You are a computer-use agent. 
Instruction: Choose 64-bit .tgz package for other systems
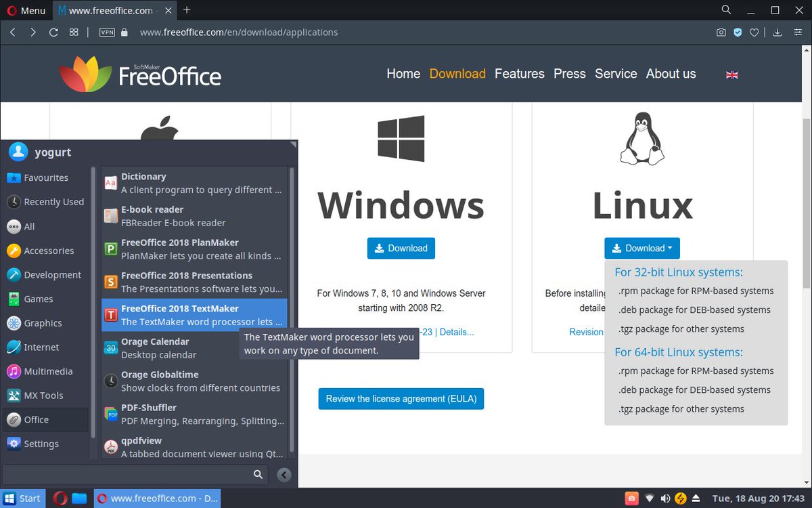click(x=681, y=408)
